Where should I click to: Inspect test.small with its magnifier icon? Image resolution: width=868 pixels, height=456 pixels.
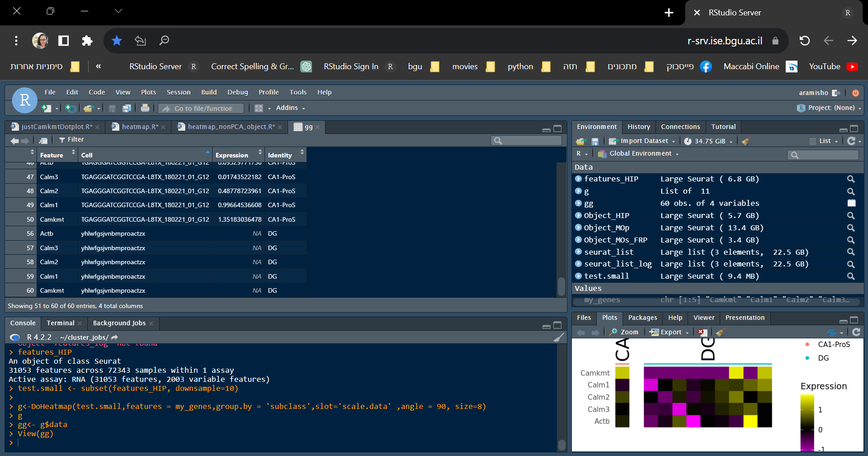click(x=850, y=276)
